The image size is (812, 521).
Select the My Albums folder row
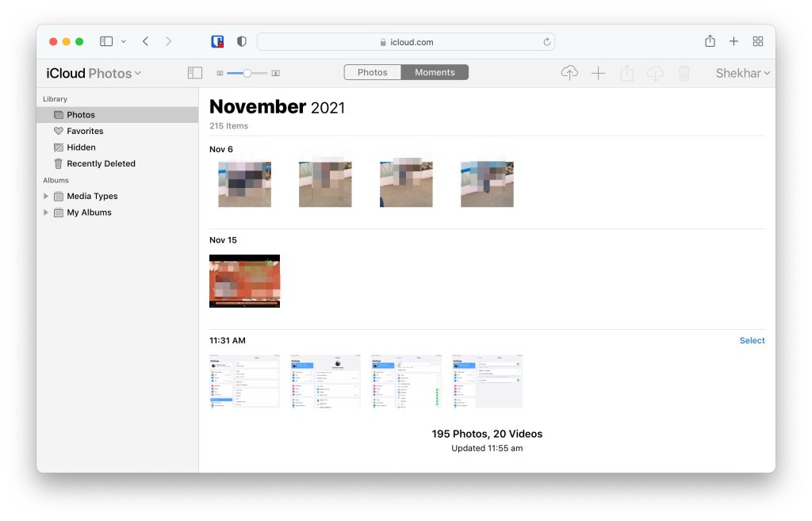(117, 213)
